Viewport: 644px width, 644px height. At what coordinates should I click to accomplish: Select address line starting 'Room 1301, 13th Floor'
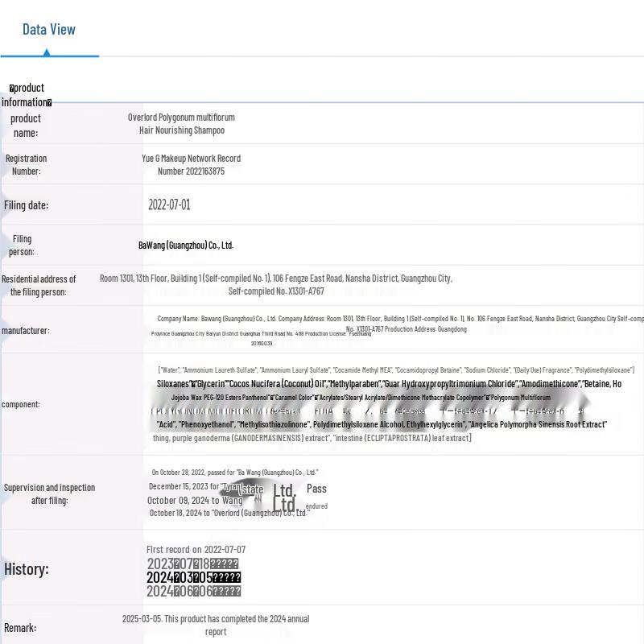click(x=276, y=279)
